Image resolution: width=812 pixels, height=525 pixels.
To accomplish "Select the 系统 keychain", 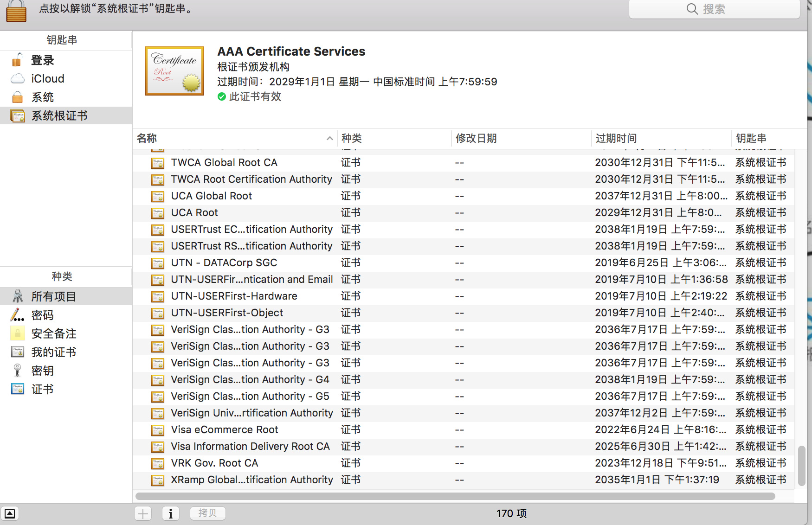I will [66, 97].
